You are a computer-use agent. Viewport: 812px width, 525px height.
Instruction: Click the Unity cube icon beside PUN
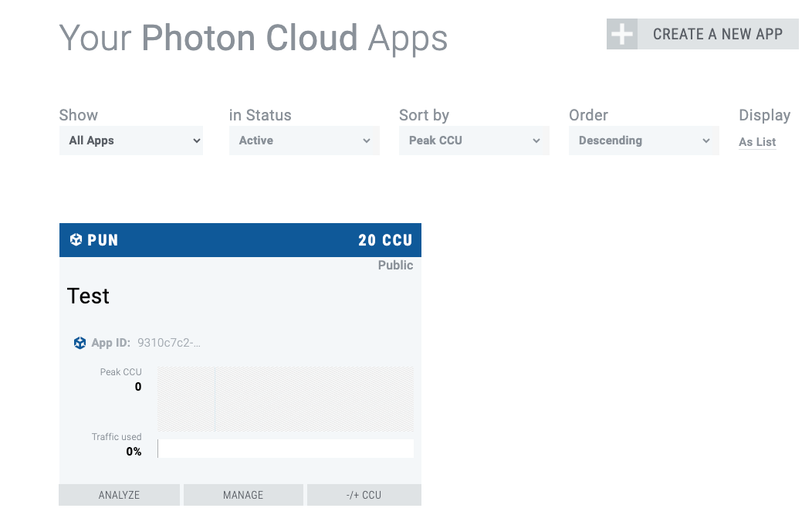point(76,240)
